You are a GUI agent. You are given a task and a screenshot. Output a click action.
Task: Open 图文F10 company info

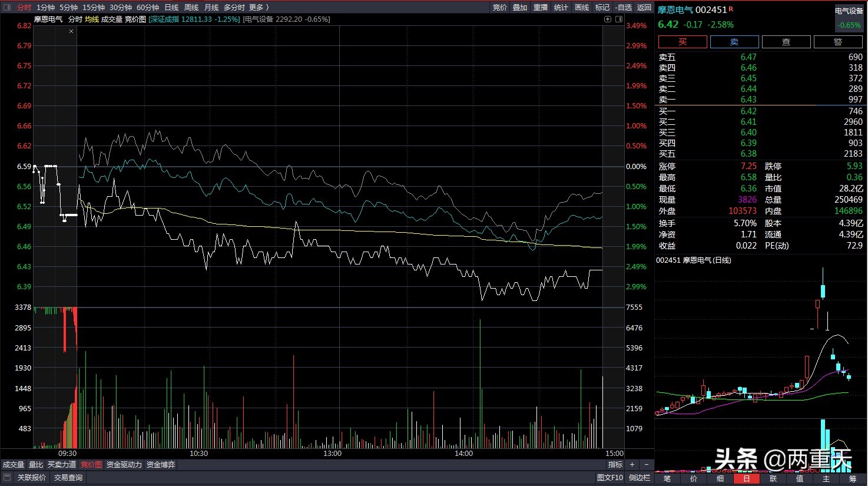(610, 478)
